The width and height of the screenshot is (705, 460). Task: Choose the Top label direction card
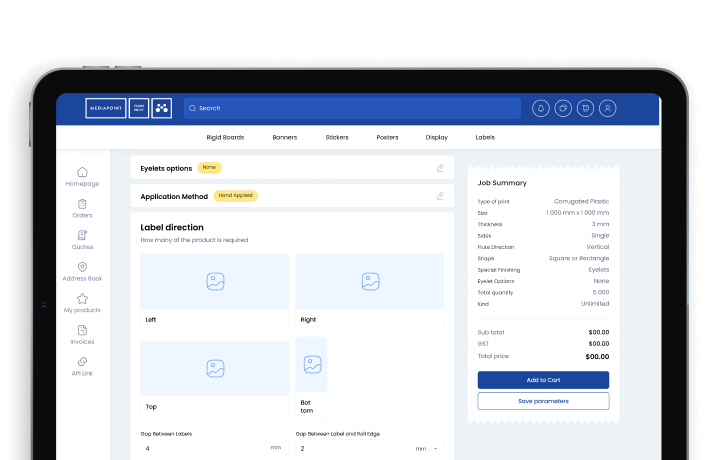(x=214, y=377)
